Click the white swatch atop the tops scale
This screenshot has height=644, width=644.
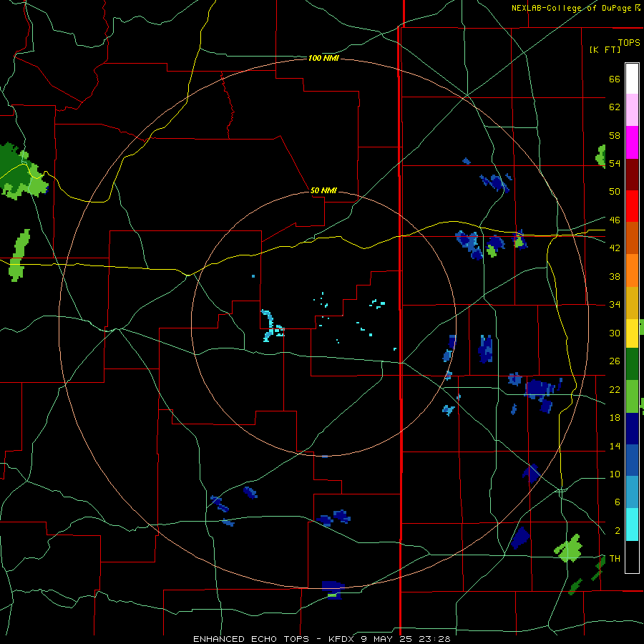[632, 79]
